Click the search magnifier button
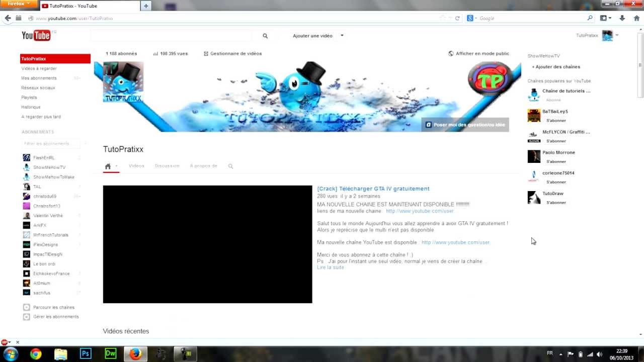Screen dimensions: 644x362 265,36
